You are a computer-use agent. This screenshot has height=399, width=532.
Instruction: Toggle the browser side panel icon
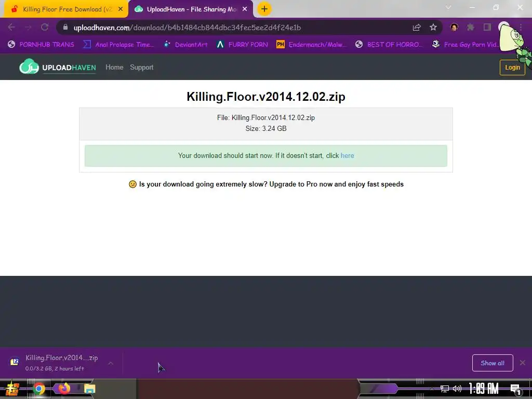click(487, 27)
